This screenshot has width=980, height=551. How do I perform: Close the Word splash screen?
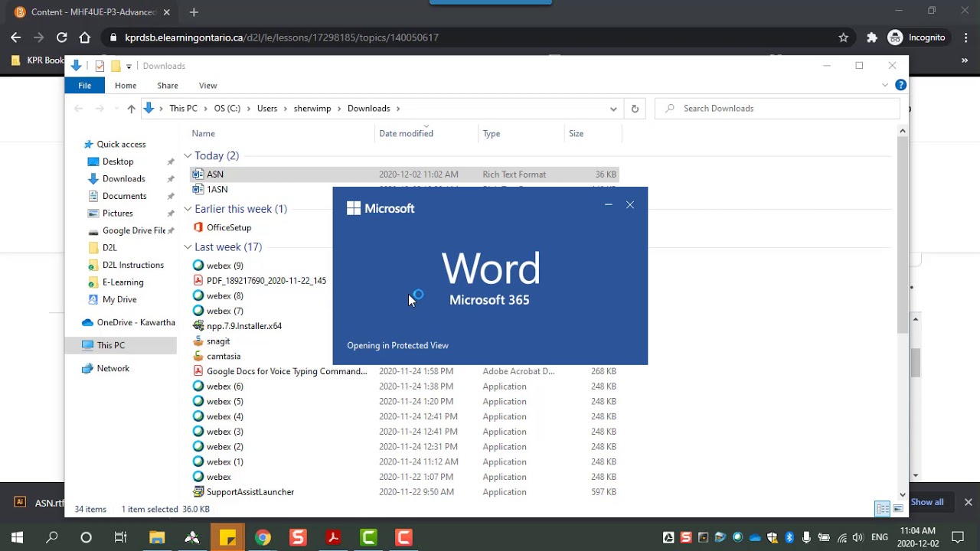[x=630, y=205]
